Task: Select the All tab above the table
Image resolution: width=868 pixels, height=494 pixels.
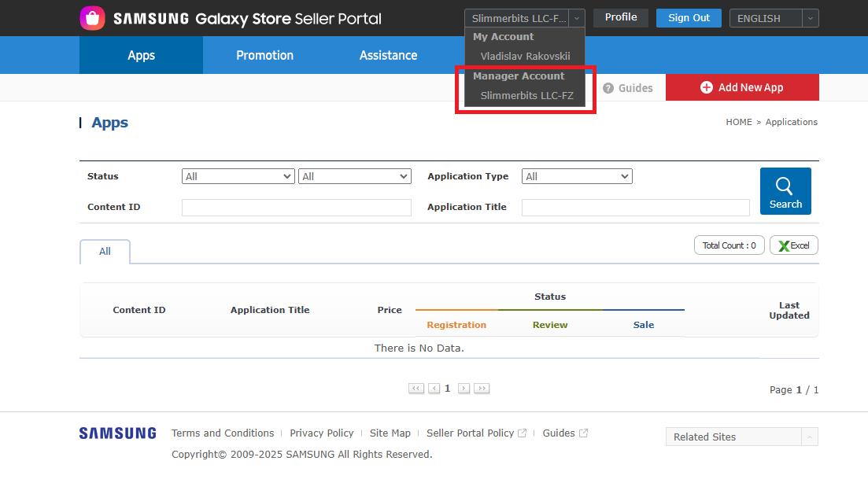Action: 105,252
